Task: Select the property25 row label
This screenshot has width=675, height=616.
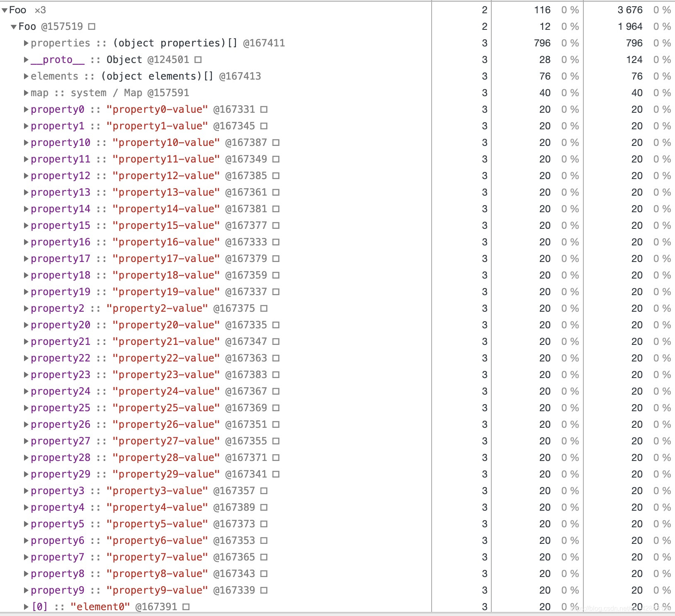Action: click(61, 408)
